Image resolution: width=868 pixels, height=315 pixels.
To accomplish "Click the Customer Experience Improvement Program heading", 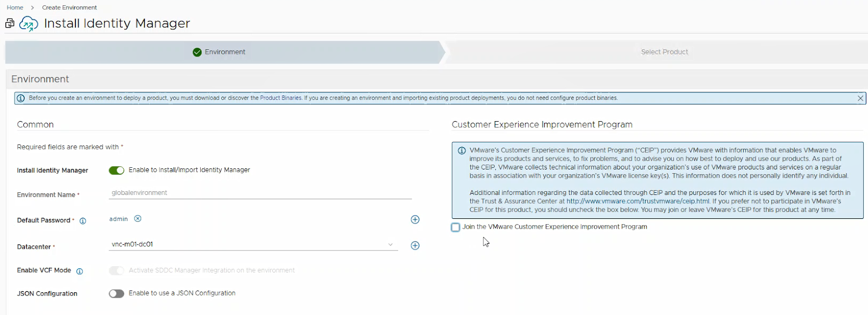I will tap(542, 125).
